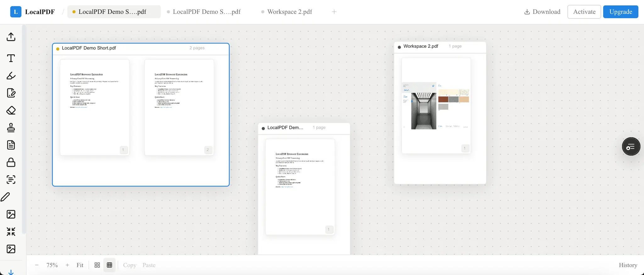This screenshot has width=644, height=275.
Task: Click the Download button
Action: tap(542, 12)
